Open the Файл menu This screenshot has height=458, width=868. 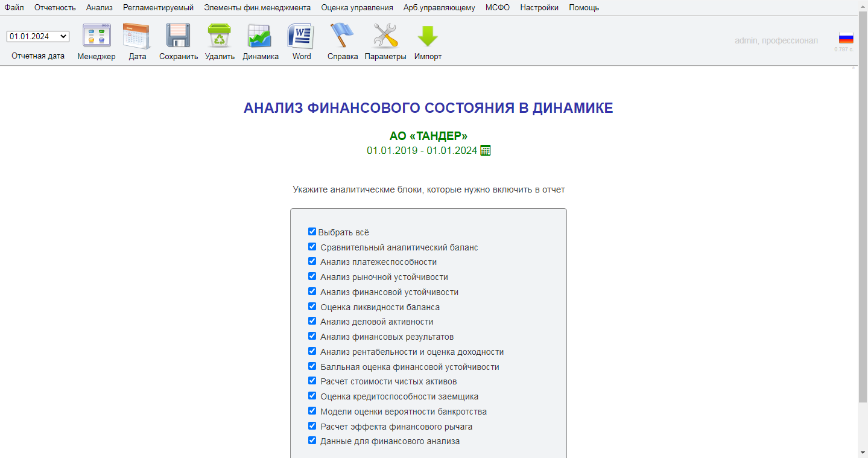tap(14, 8)
